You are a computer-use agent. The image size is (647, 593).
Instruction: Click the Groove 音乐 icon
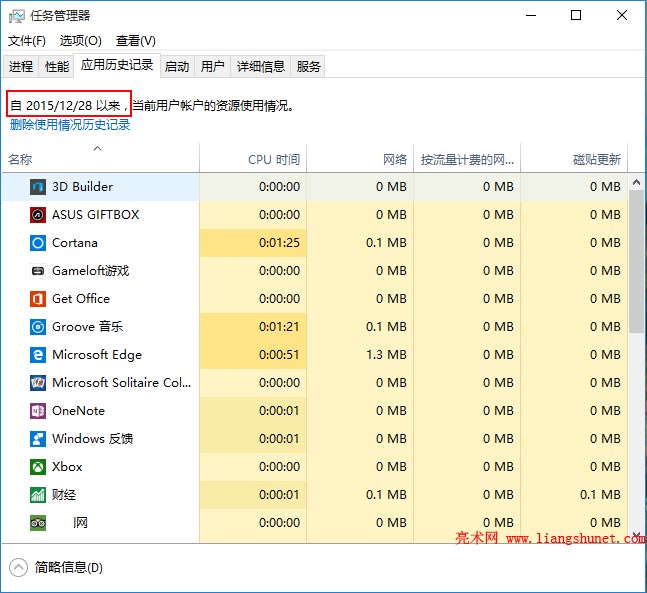click(38, 327)
